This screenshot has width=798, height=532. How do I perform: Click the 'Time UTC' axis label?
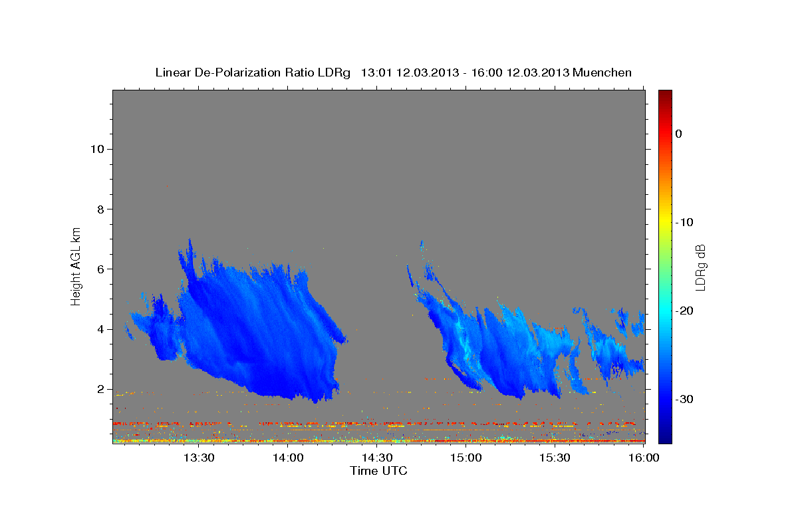pos(378,471)
